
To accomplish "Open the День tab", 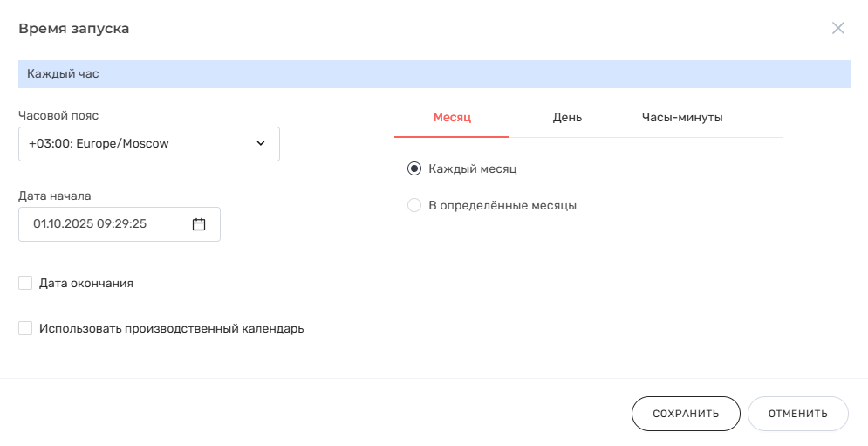I will coord(567,118).
